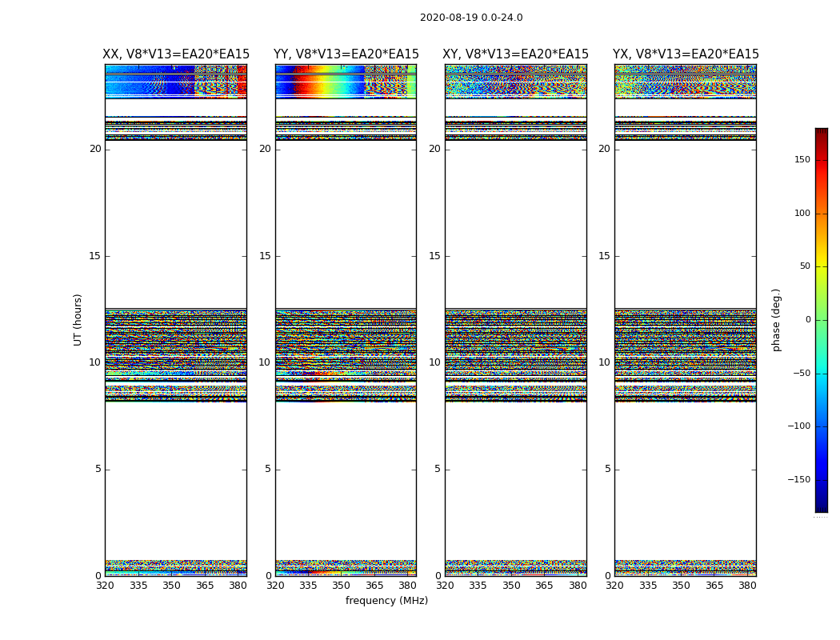Click the '50' colorbar tick label
The height and width of the screenshot is (640, 840).
[805, 266]
